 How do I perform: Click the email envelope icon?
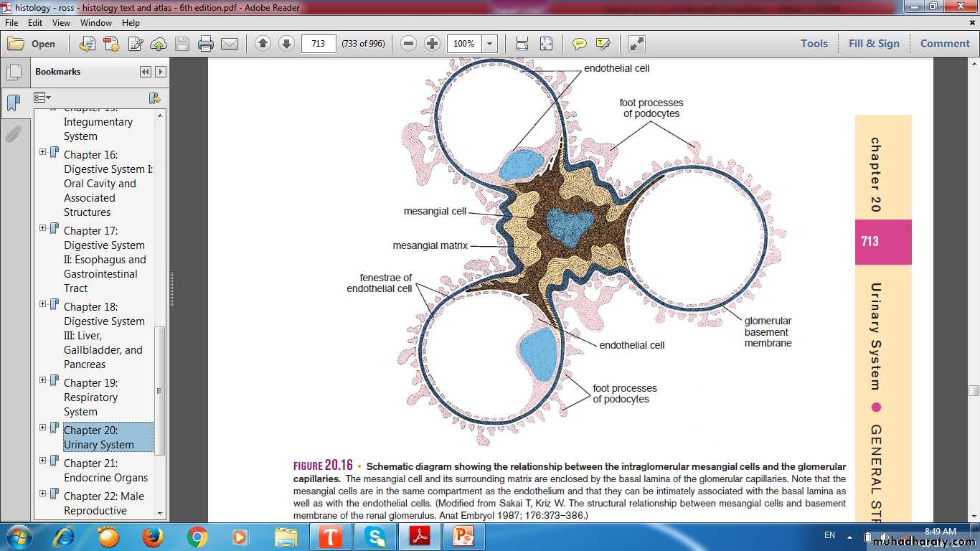pyautogui.click(x=230, y=44)
